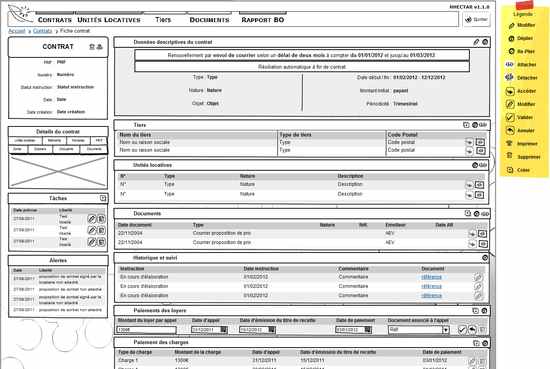Click the Accéder arrow on the first Tiers row
The width and height of the screenshot is (550, 369).
[469, 142]
